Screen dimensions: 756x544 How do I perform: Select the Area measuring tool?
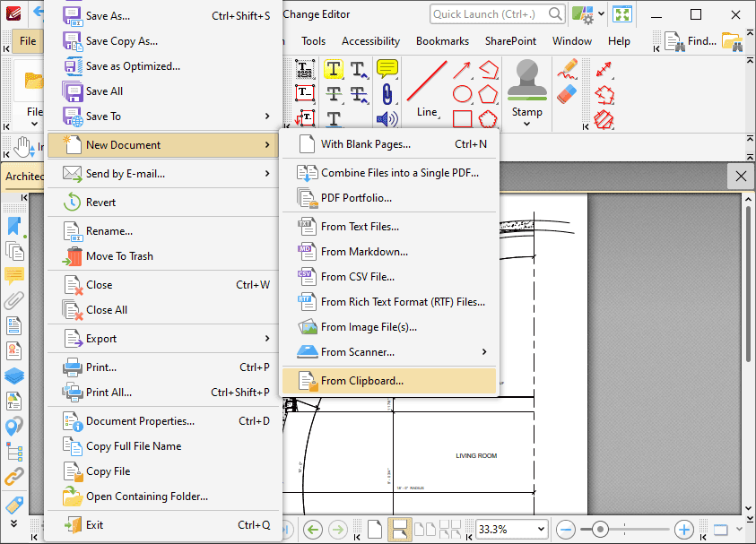[x=604, y=119]
